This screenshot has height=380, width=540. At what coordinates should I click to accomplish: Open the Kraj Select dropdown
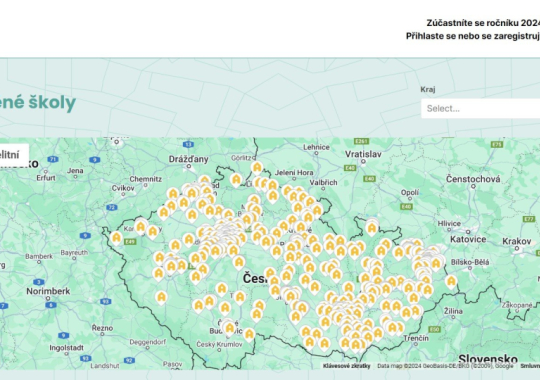point(480,109)
